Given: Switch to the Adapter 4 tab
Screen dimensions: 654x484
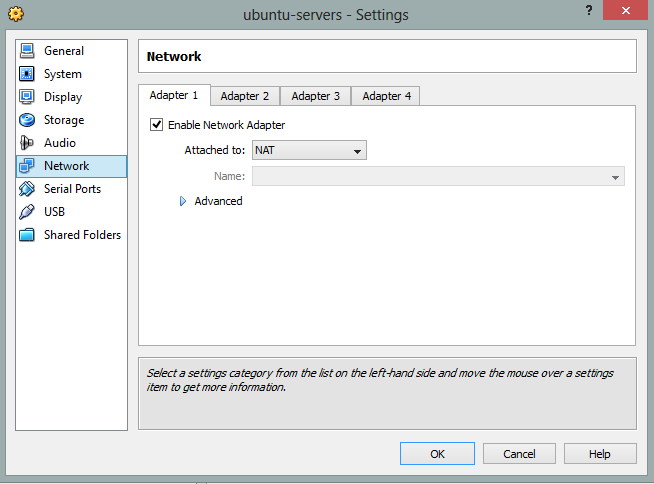Looking at the screenshot, I should point(386,96).
